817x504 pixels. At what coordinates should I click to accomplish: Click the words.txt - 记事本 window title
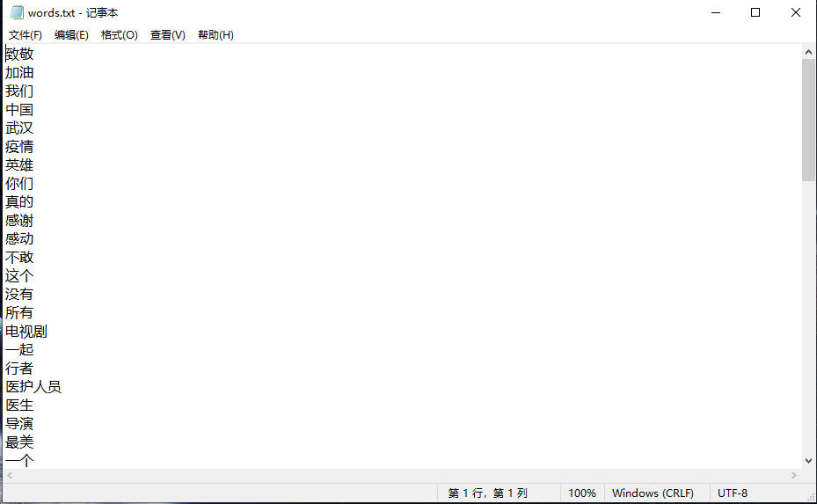coord(73,12)
